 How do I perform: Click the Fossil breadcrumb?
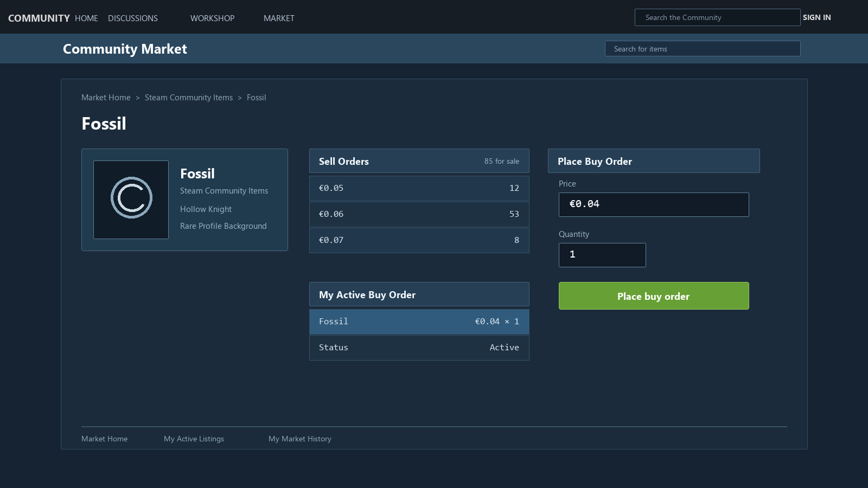[x=256, y=98]
